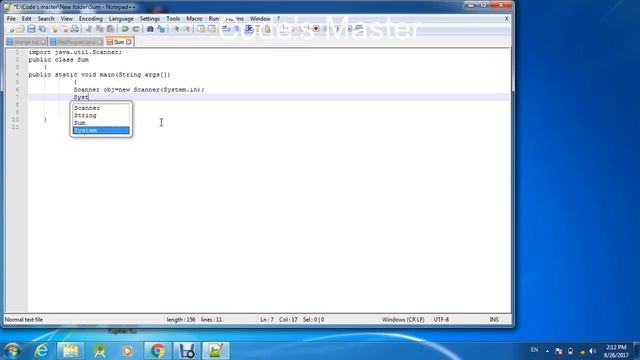Start macro recording with red dot icon
Viewport: 640px width, 360px height.
click(316, 29)
